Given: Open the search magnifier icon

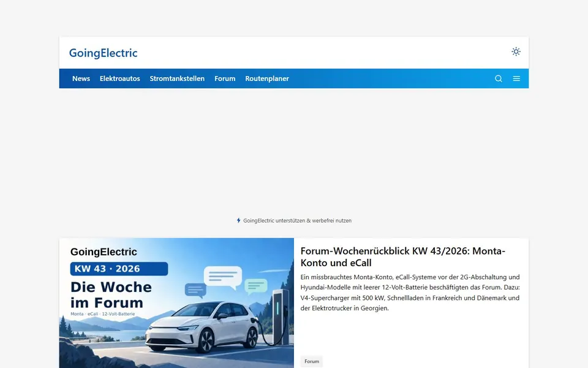Looking at the screenshot, I should [x=499, y=79].
